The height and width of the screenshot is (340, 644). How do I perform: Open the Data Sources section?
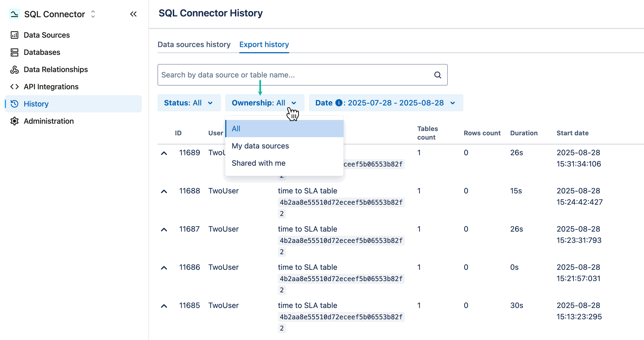pos(46,35)
